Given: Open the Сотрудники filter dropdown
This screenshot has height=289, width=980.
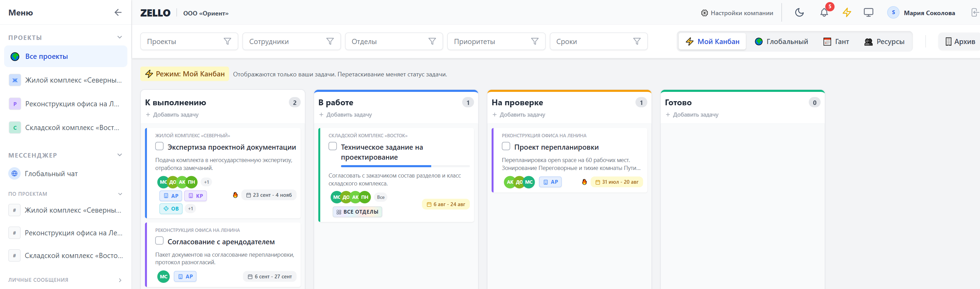Looking at the screenshot, I should click(291, 41).
